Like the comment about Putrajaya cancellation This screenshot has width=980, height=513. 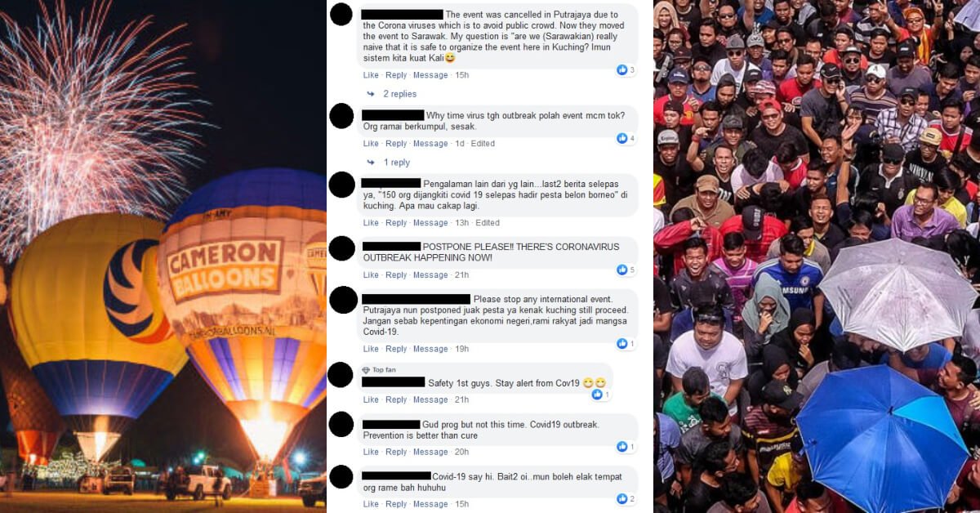(371, 75)
